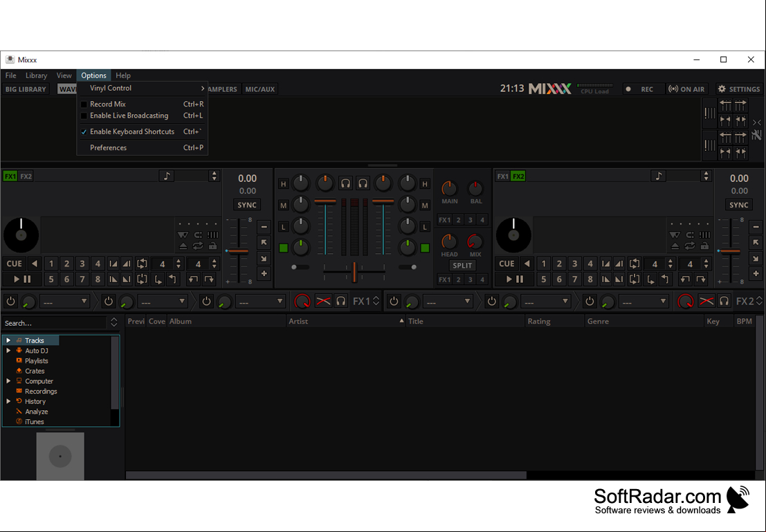Click left deck rate plus button
The width and height of the screenshot is (766, 532).
(264, 273)
